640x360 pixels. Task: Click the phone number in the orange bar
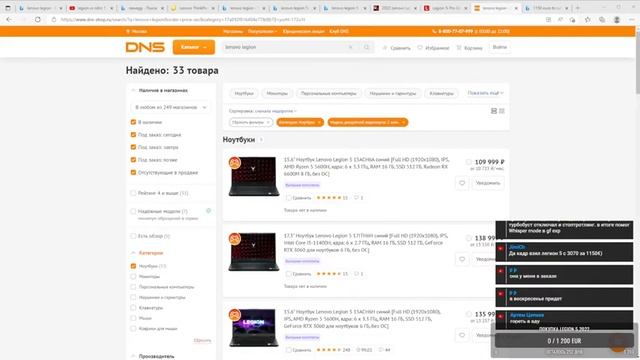(455, 31)
